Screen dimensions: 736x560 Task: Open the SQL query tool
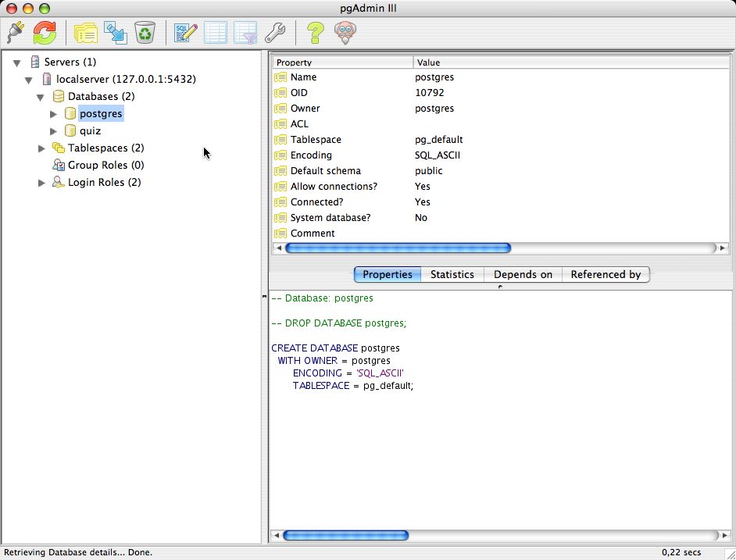(x=186, y=32)
